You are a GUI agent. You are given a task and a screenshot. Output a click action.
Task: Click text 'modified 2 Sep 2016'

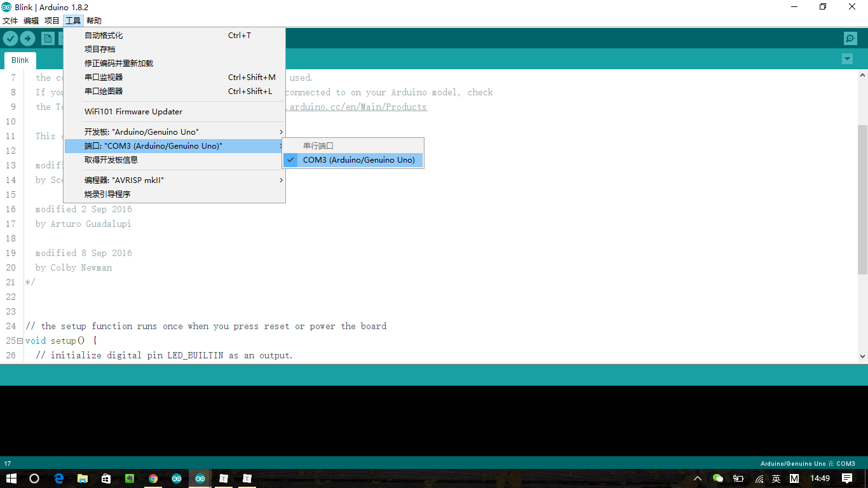click(84, 209)
